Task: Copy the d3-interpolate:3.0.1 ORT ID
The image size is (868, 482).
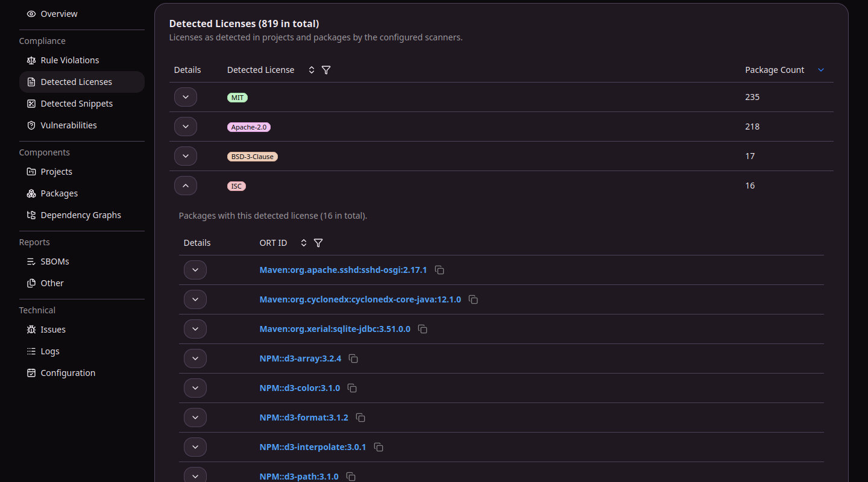Action: (379, 447)
